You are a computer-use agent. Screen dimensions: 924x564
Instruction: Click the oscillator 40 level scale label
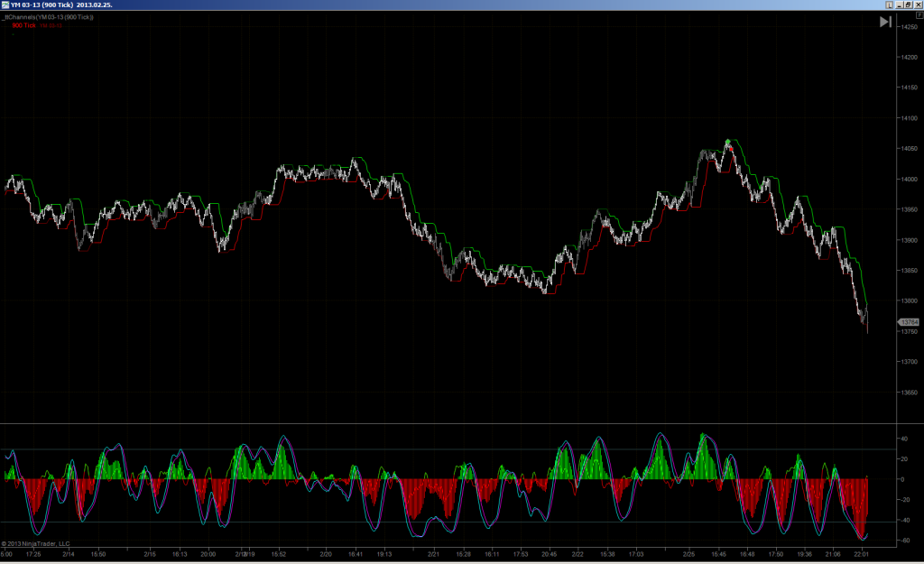point(904,439)
